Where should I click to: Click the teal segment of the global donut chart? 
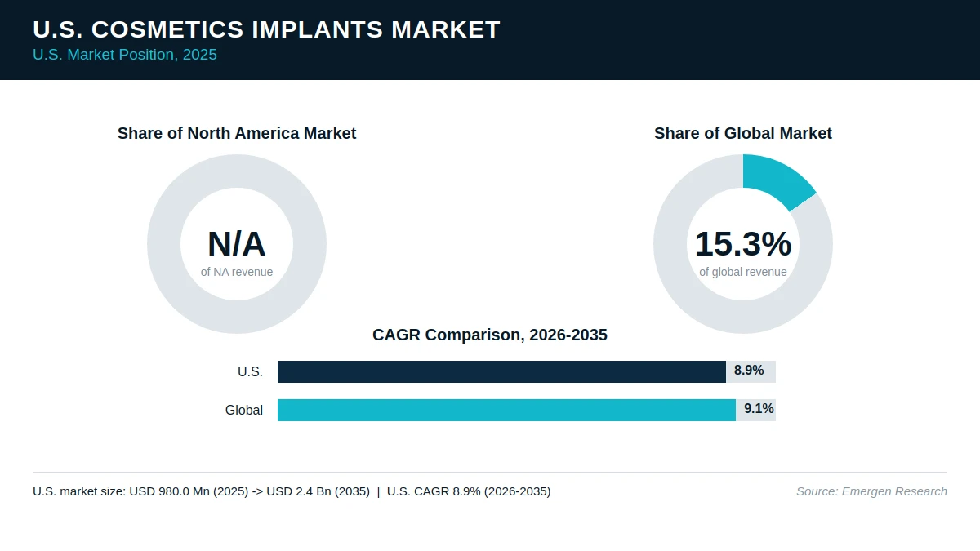tap(777, 178)
